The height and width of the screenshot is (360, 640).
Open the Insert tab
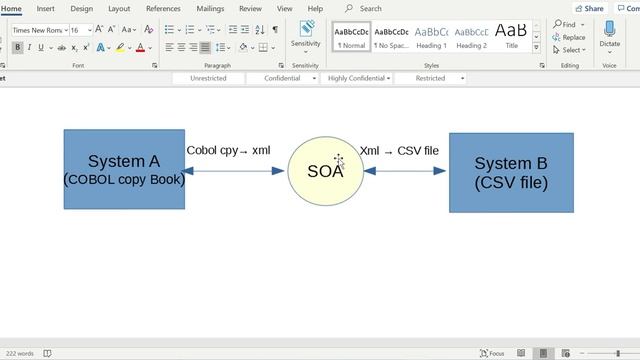click(45, 9)
